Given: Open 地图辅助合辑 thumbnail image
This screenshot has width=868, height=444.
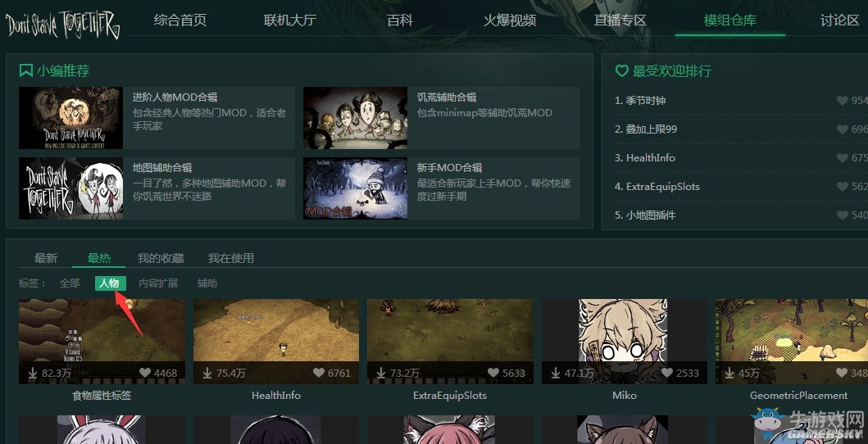Looking at the screenshot, I should 70,188.
